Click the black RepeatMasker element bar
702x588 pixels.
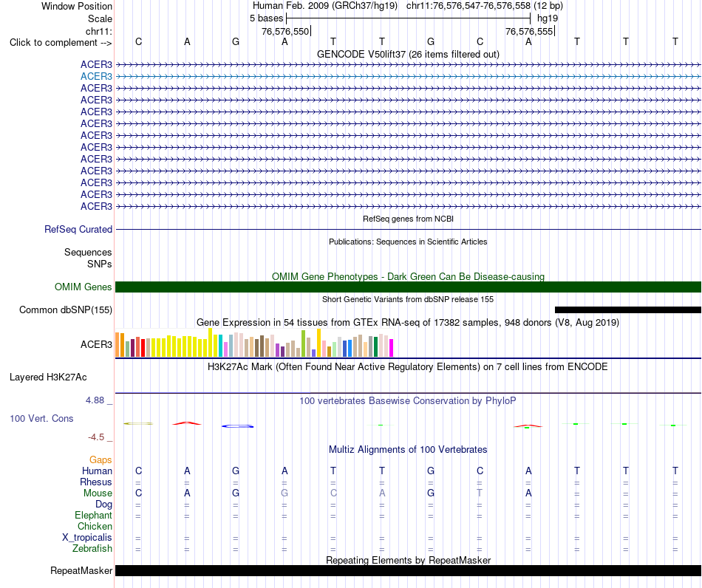point(408,570)
